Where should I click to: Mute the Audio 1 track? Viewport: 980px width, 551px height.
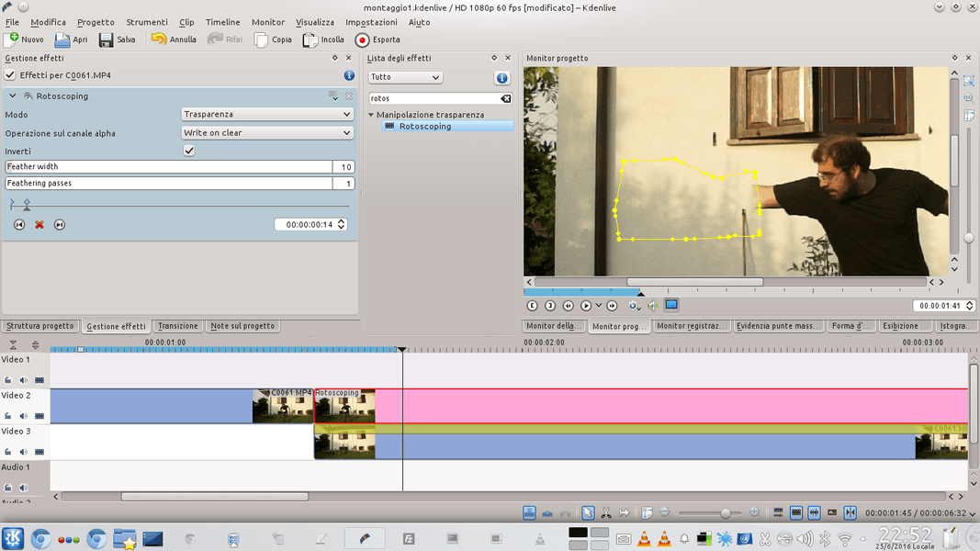click(x=22, y=488)
